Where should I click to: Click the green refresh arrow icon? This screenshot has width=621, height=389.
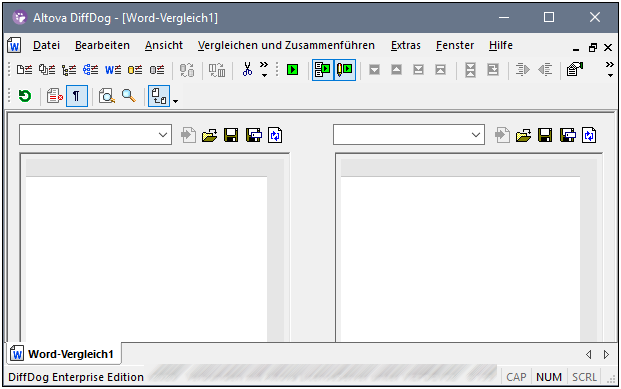25,96
